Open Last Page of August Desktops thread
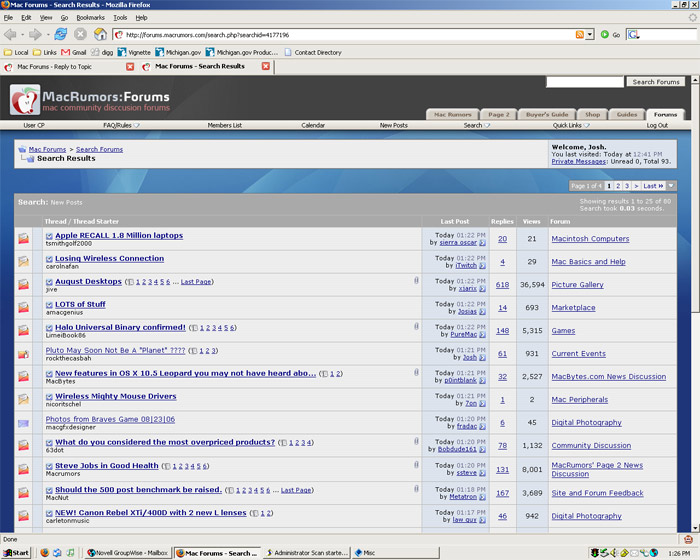The width and height of the screenshot is (700, 560). [196, 282]
